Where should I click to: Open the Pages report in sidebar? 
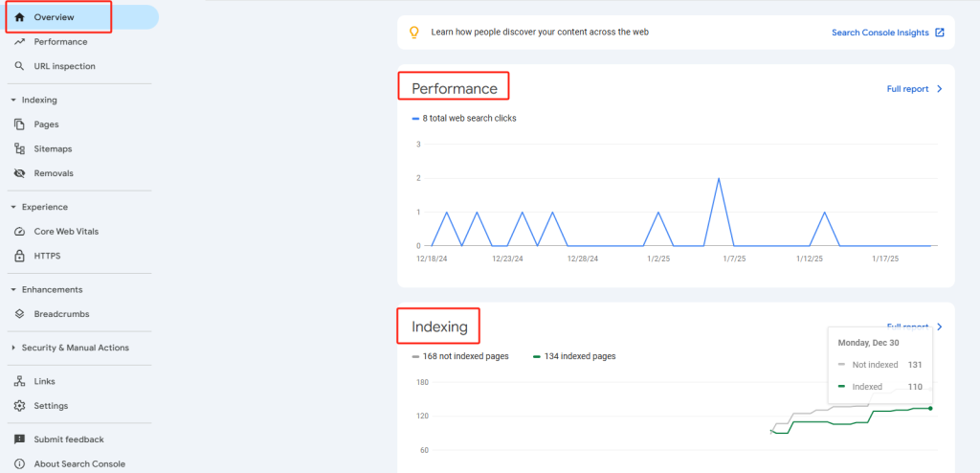(46, 124)
